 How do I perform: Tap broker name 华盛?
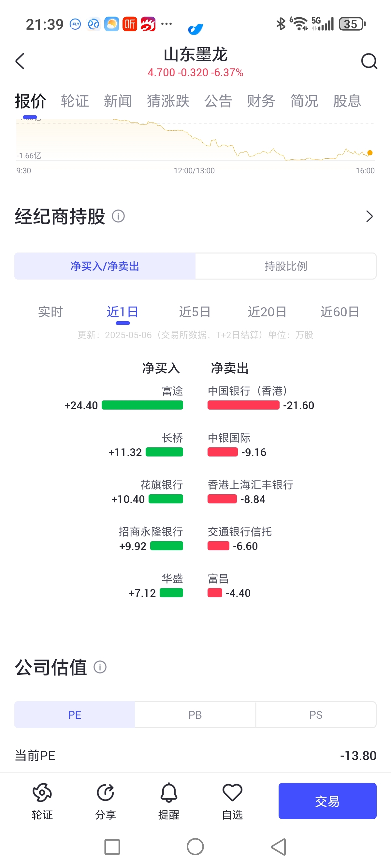(172, 578)
